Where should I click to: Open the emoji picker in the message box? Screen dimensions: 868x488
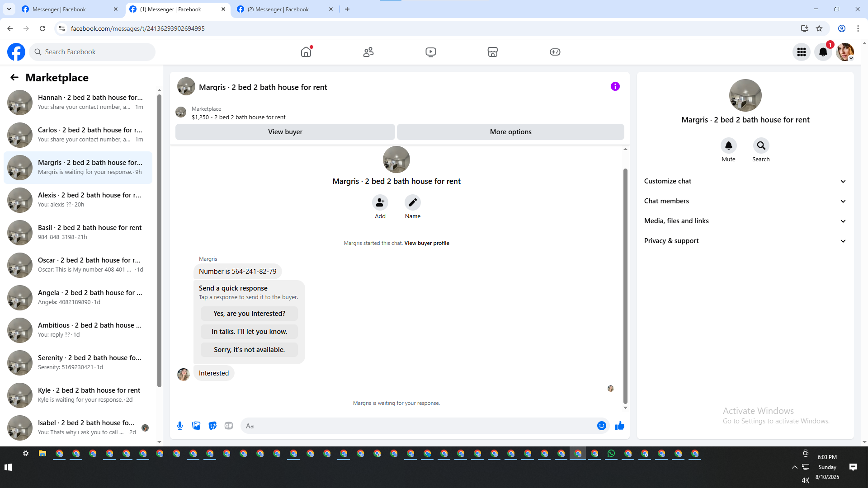pyautogui.click(x=601, y=426)
